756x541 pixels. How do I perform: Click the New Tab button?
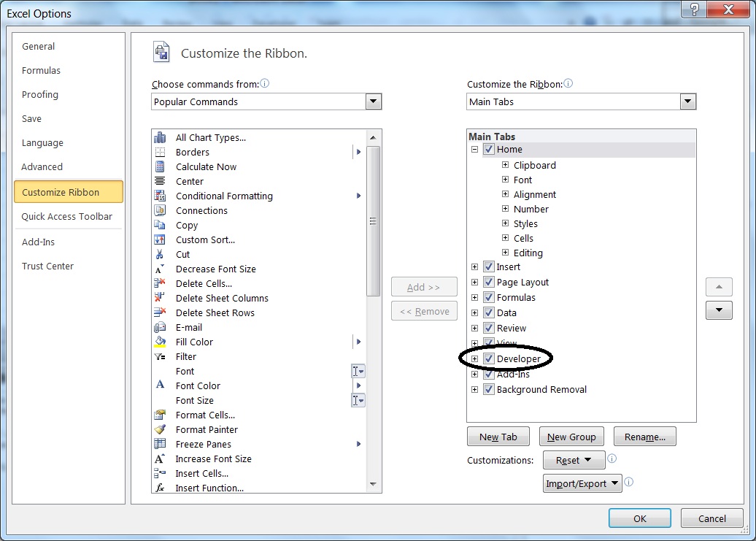(498, 436)
